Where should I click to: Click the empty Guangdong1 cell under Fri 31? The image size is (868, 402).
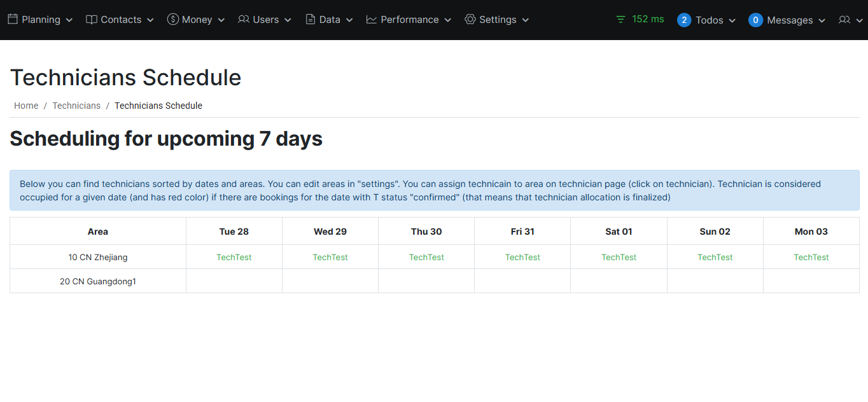pyautogui.click(x=522, y=281)
